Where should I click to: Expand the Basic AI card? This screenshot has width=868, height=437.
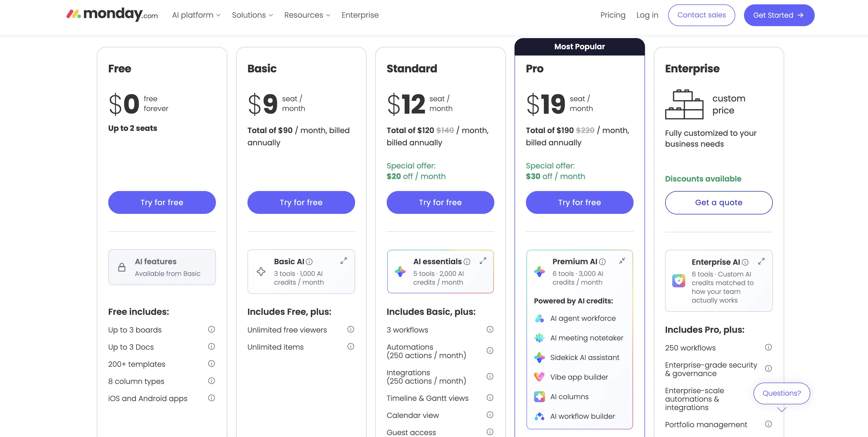[343, 261]
